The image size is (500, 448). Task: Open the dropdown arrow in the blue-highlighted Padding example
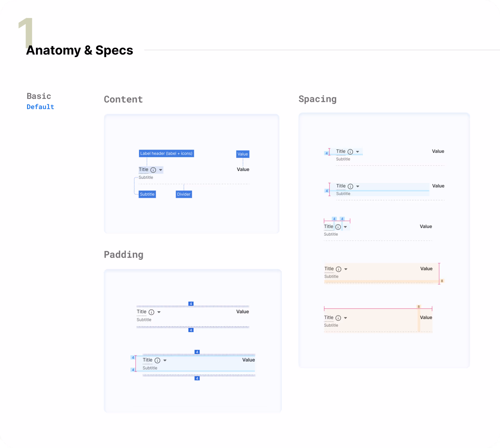[165, 360]
